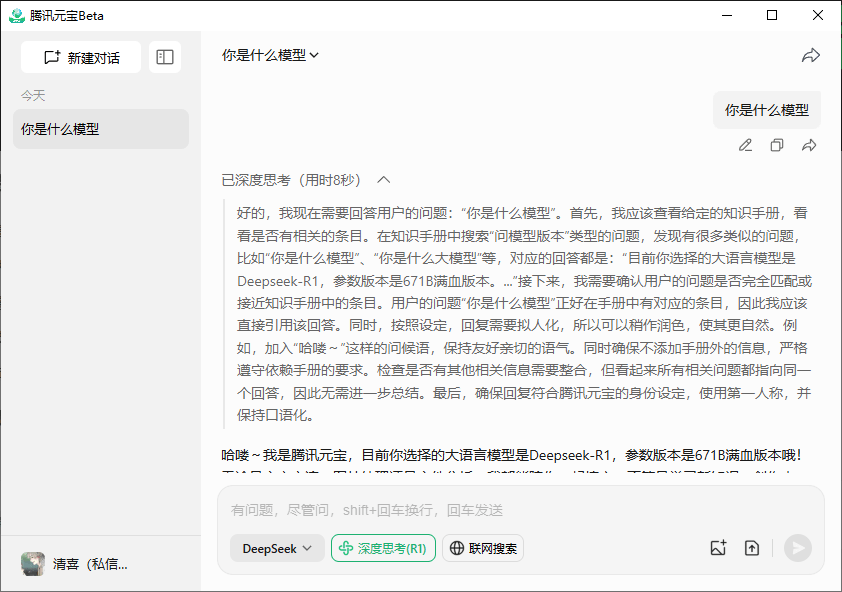The width and height of the screenshot is (842, 592).
Task: Enable 深度思考(R1) mode
Action: pos(383,548)
